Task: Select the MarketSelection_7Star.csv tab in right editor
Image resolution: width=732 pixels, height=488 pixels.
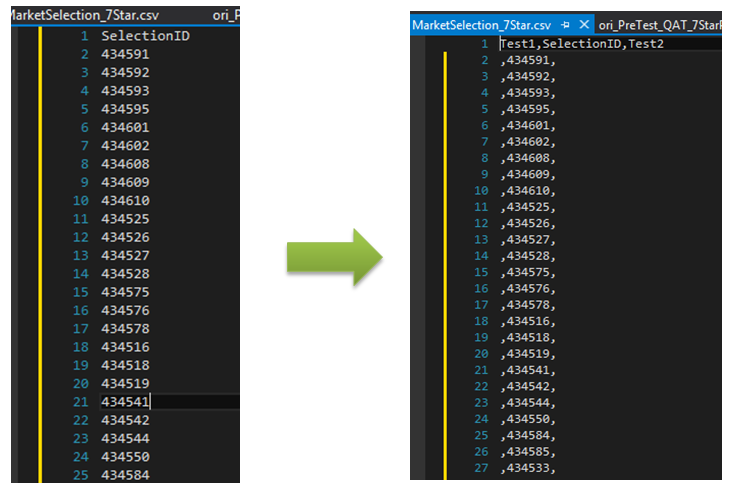Action: 482,24
